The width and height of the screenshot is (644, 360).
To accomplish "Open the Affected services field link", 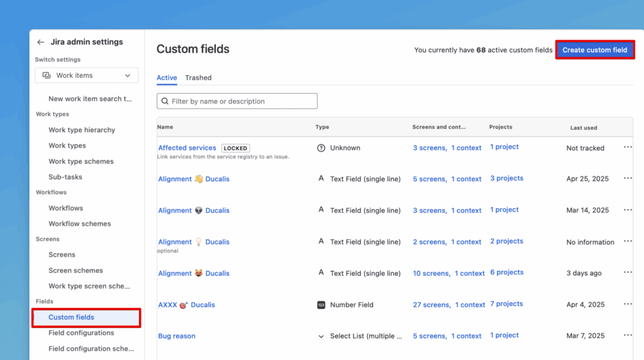I will 187,148.
